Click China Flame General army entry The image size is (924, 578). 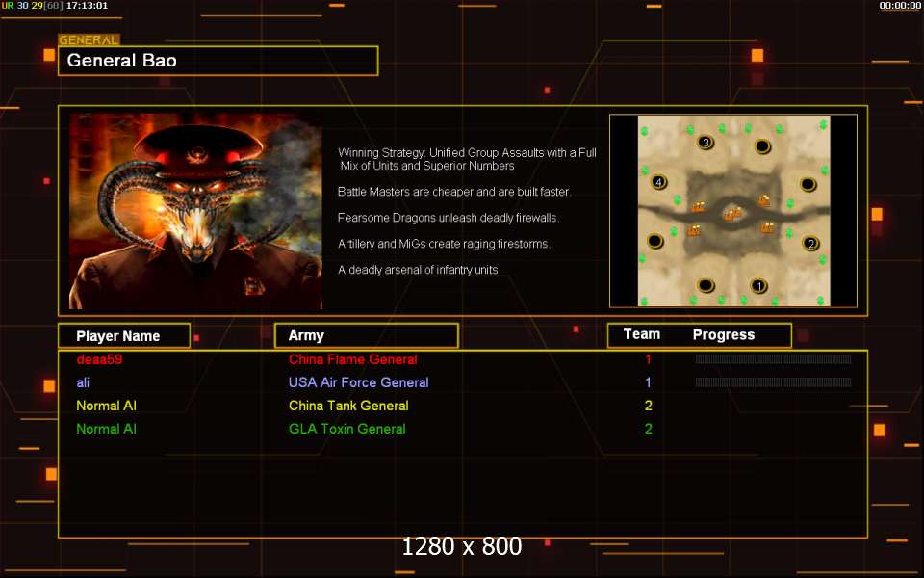353,359
